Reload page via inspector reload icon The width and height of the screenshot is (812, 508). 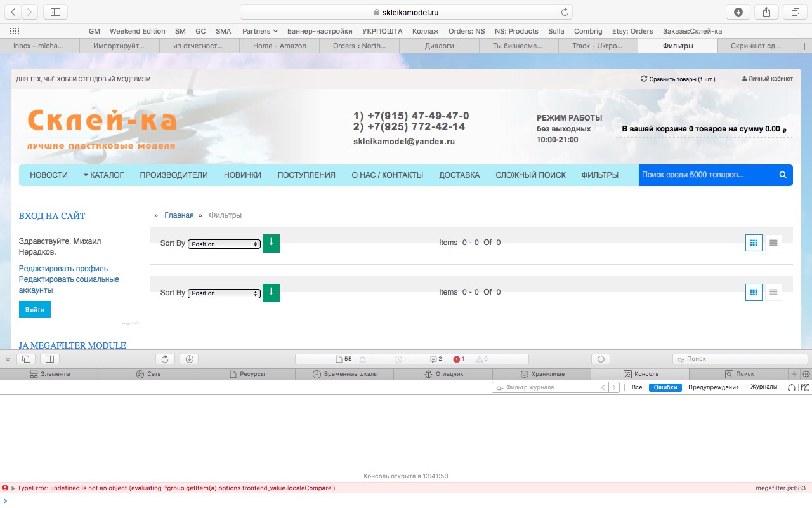(165, 359)
